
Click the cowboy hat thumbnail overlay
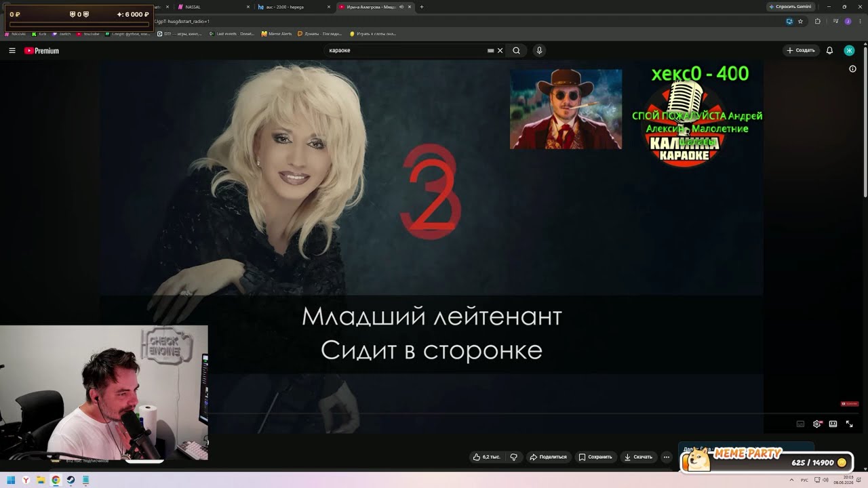tap(566, 109)
